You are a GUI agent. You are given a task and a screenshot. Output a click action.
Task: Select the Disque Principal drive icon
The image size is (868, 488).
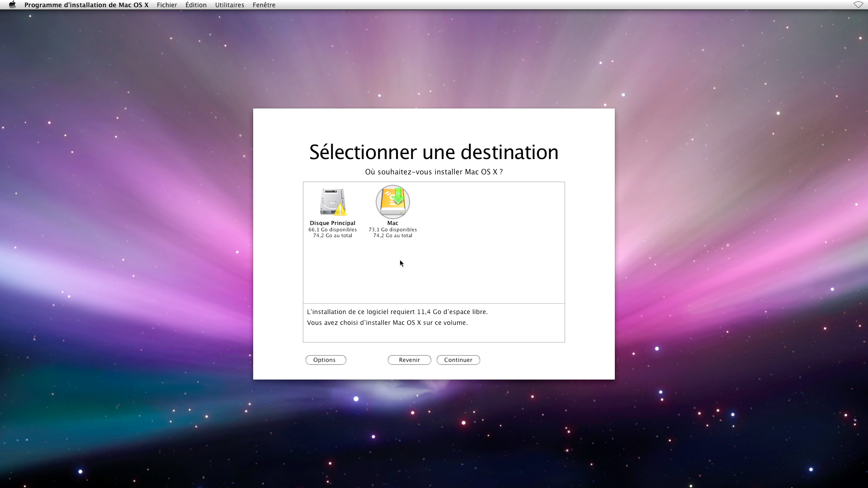333,202
